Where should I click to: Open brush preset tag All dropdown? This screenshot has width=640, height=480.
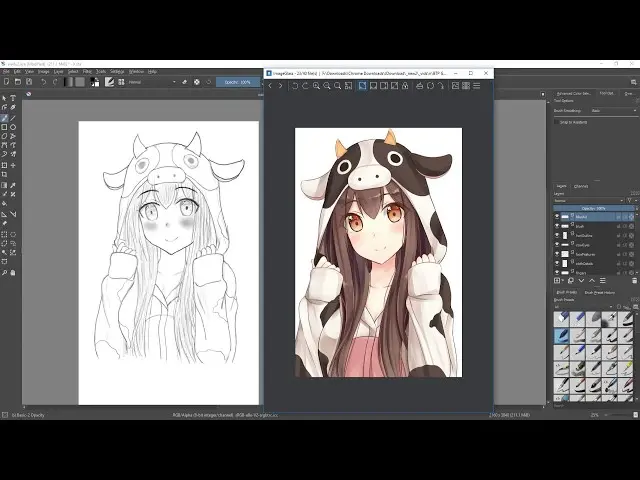[584, 307]
